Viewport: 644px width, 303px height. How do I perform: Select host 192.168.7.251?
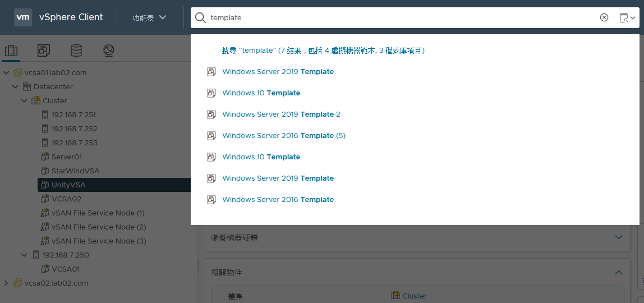(73, 114)
